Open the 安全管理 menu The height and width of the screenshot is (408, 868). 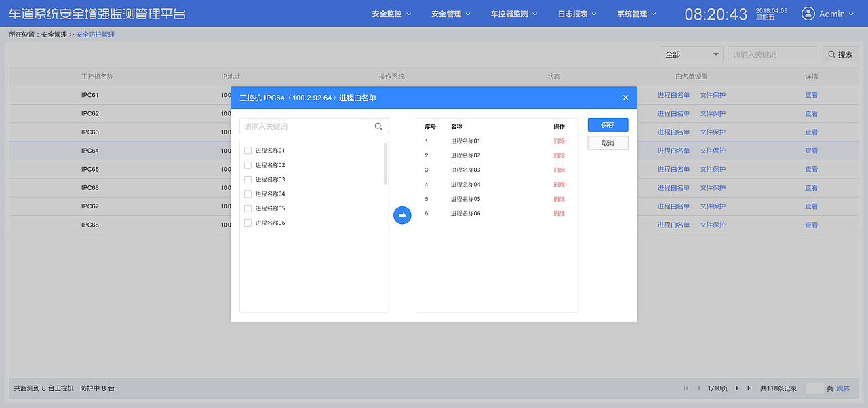tap(450, 14)
